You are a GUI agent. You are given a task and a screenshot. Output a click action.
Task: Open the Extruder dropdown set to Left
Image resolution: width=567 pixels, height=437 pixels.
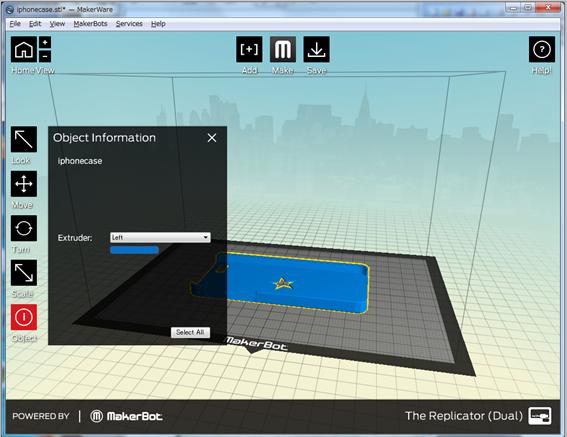click(x=160, y=237)
